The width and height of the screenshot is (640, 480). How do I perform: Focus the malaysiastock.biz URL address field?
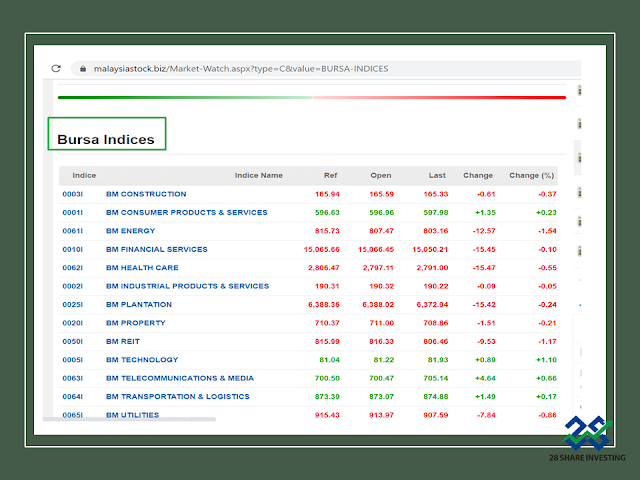click(326, 69)
